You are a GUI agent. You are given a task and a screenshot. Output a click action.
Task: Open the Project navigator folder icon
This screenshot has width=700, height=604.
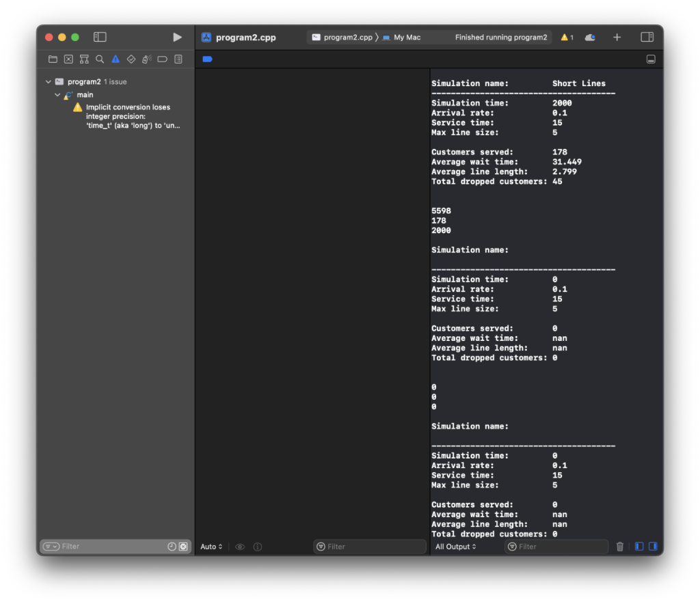tap(53, 59)
